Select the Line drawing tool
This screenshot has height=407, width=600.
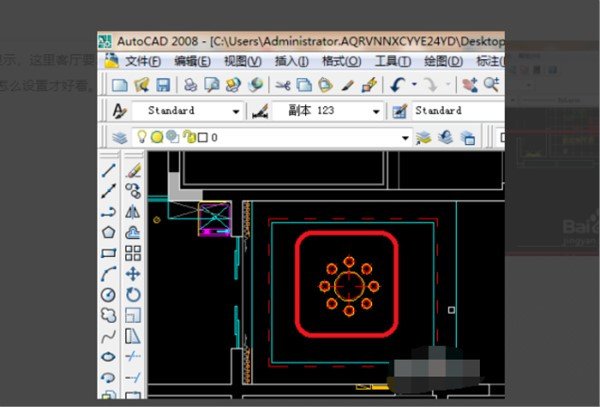[108, 170]
